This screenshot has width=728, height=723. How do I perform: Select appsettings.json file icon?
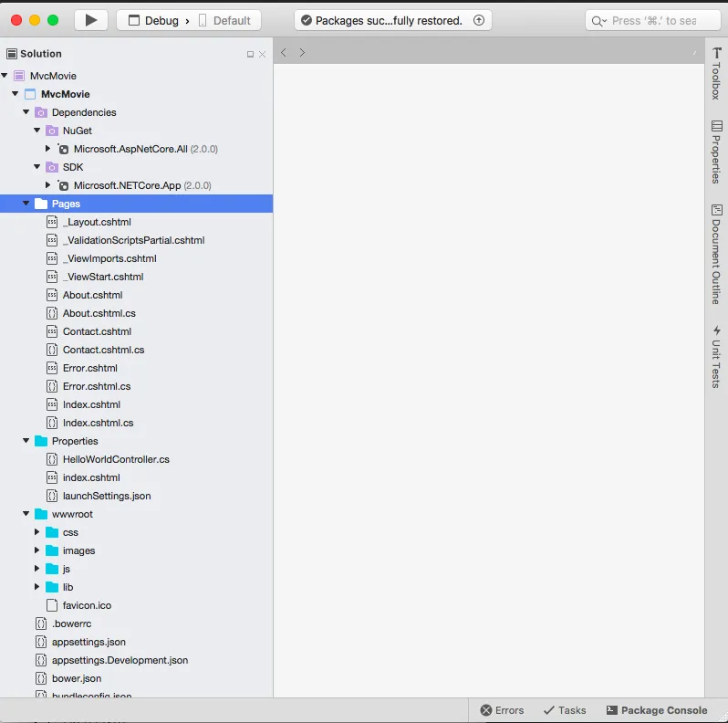[41, 642]
